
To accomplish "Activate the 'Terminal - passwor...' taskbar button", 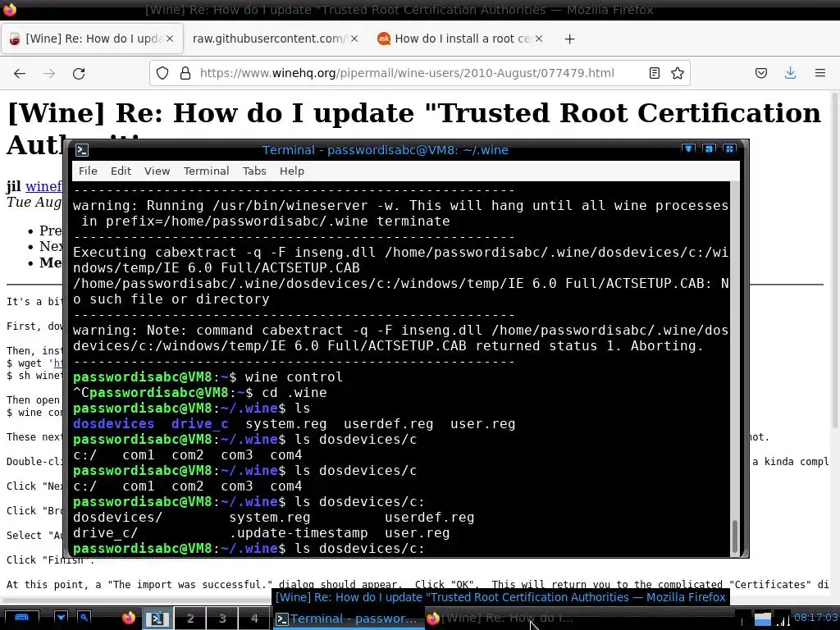I will tap(349, 619).
